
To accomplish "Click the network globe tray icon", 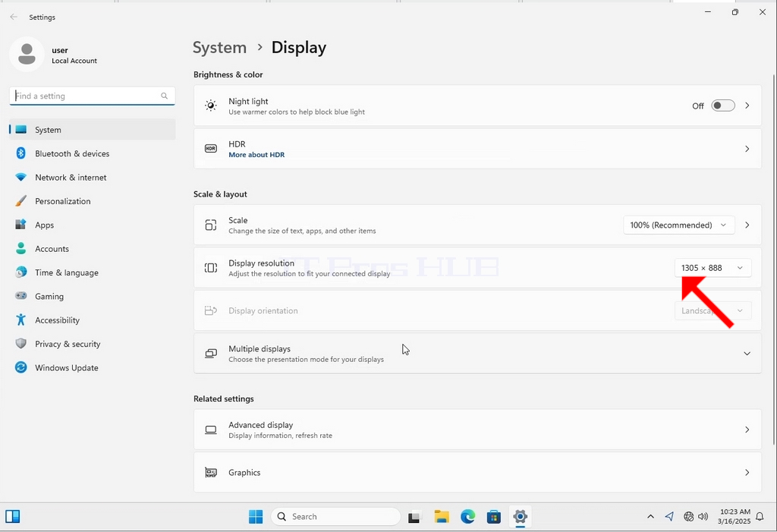I will 688,517.
